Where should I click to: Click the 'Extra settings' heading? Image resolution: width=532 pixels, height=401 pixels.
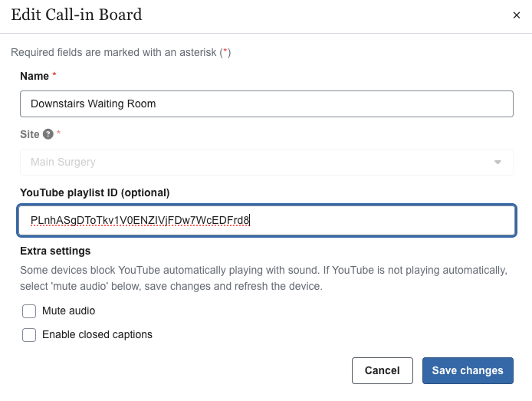(55, 251)
